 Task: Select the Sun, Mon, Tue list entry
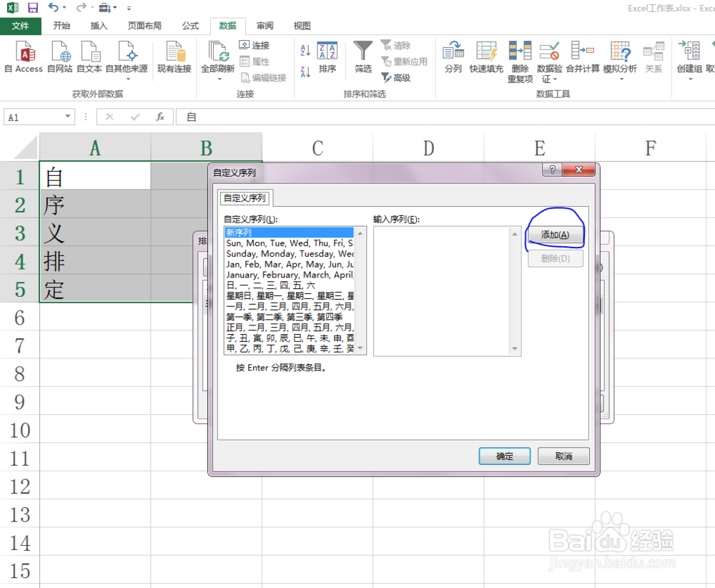[289, 243]
